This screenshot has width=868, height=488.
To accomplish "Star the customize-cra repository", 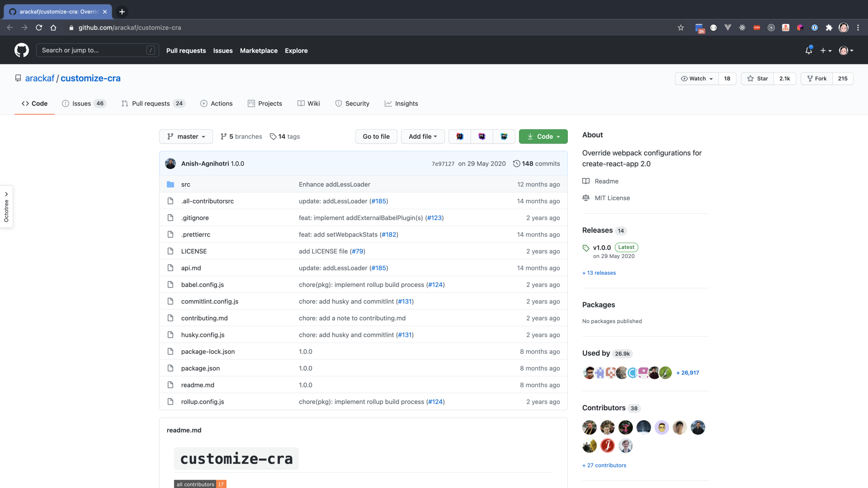I will [x=757, y=78].
